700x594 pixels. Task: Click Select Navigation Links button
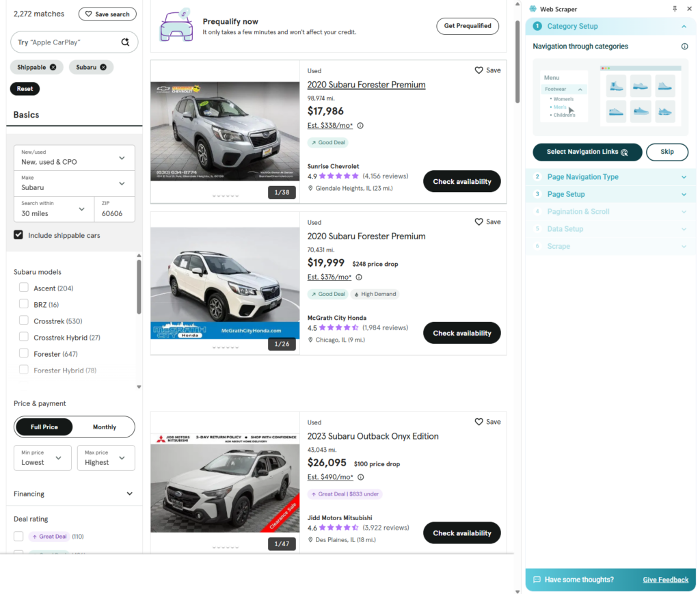tap(587, 152)
